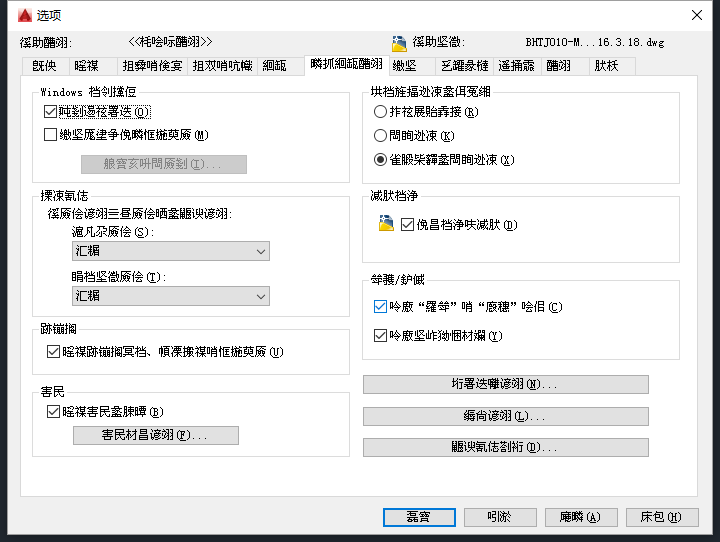Open the dropdown under the (S) label
720x542 pixels.
pos(171,251)
